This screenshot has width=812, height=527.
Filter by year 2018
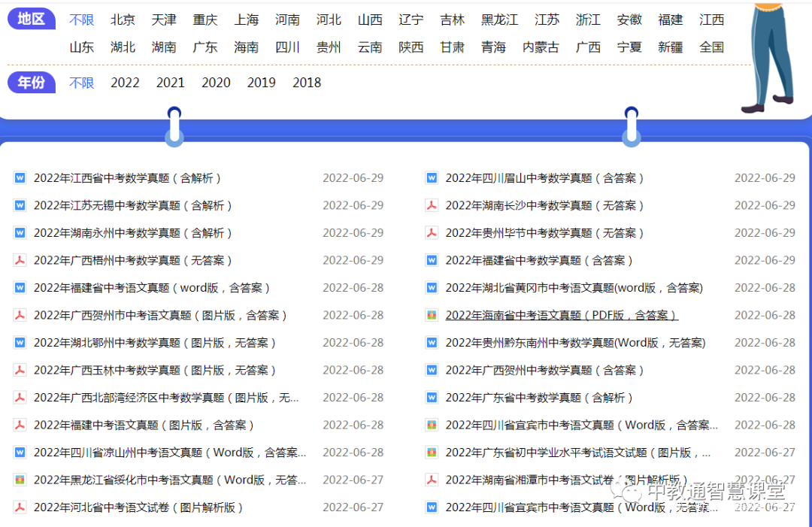click(x=307, y=83)
